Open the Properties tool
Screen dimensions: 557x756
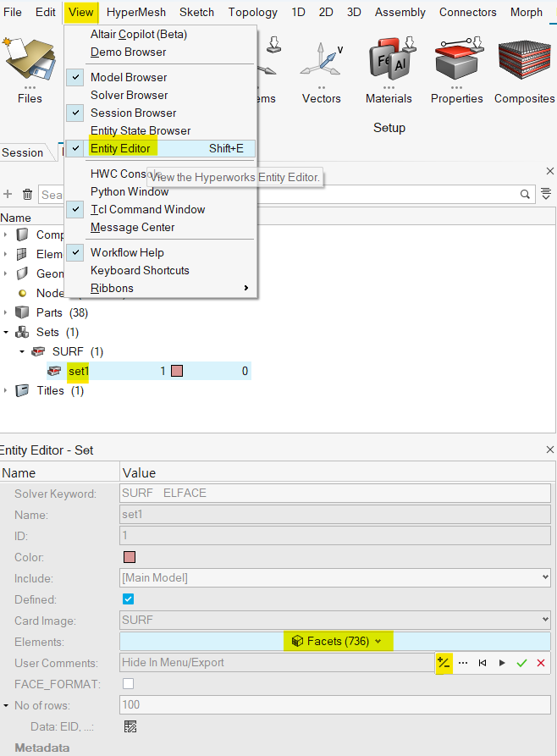point(457,58)
